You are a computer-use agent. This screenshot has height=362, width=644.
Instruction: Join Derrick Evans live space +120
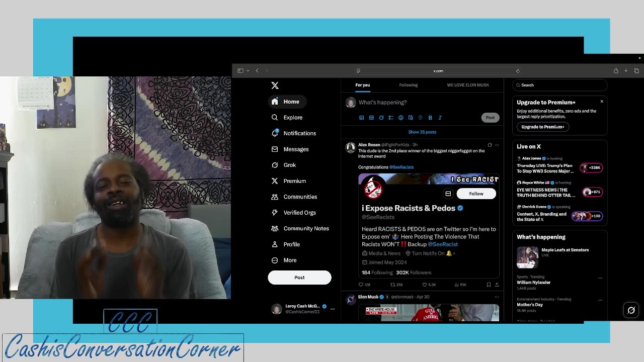point(587,216)
